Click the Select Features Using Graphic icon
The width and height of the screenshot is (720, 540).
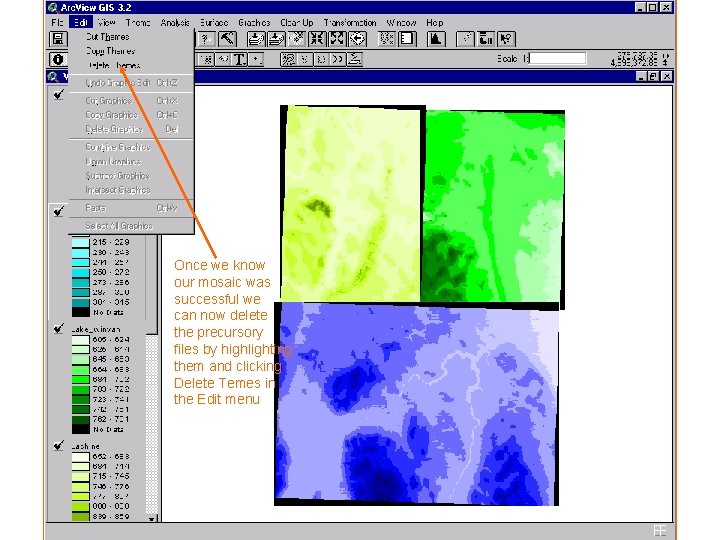pyautogui.click(x=387, y=39)
